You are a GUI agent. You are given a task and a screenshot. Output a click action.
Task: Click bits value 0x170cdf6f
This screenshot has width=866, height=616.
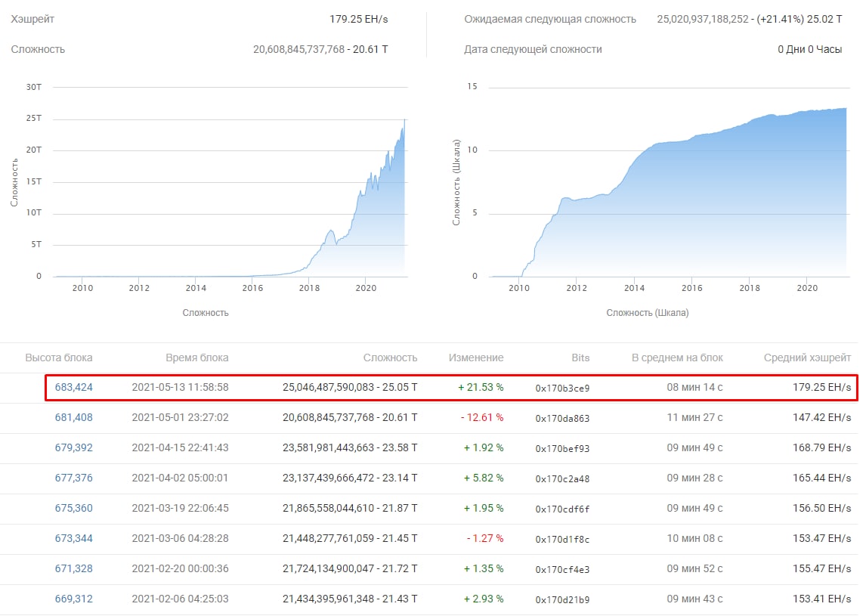pyautogui.click(x=562, y=509)
